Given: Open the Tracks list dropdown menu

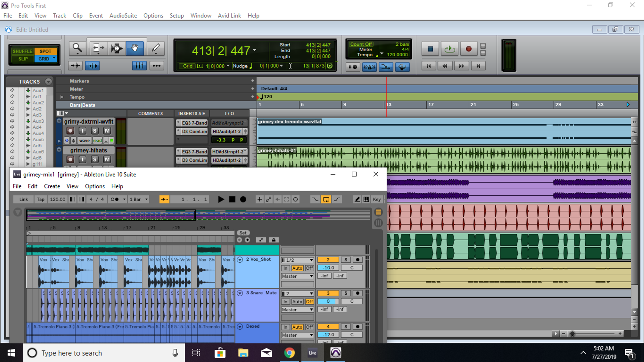Looking at the screenshot, I should [x=48, y=82].
